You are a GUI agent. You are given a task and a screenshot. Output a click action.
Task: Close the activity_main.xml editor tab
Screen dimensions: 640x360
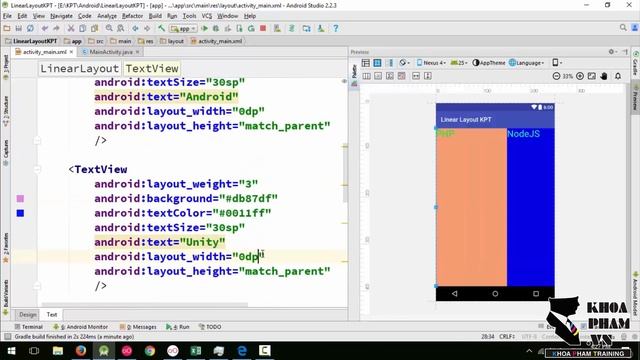coord(71,52)
